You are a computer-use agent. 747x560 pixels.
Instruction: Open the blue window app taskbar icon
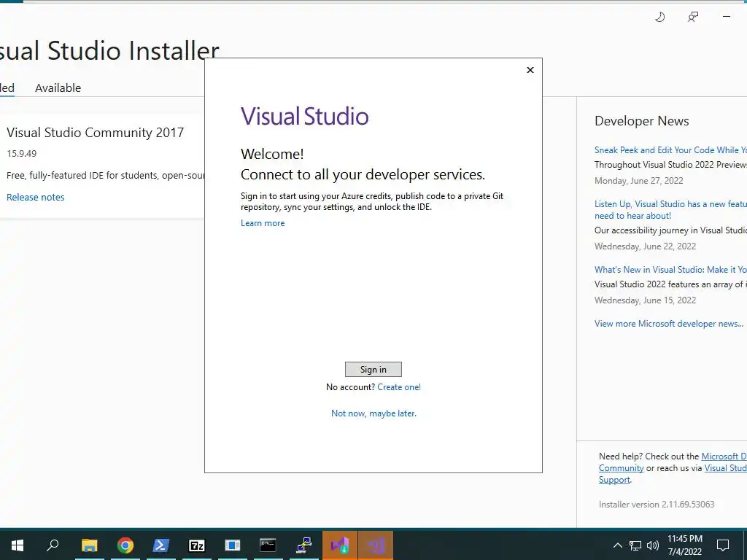(x=233, y=545)
